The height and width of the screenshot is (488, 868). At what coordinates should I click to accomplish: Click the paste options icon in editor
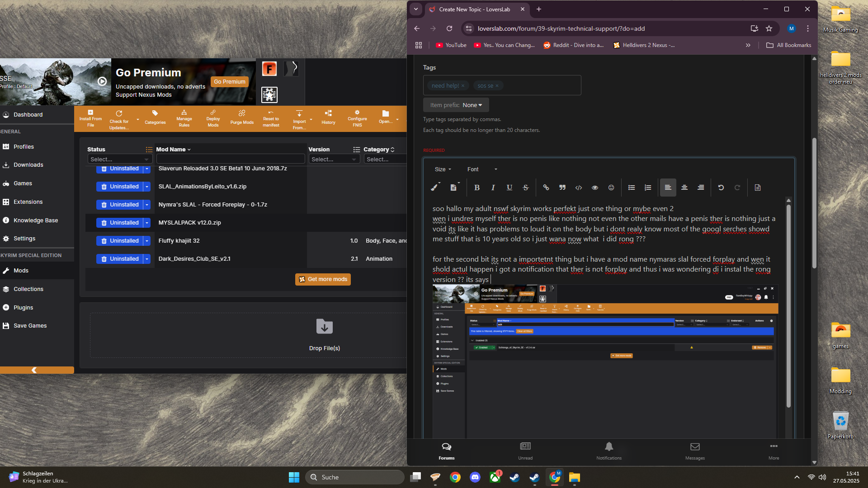(x=454, y=187)
